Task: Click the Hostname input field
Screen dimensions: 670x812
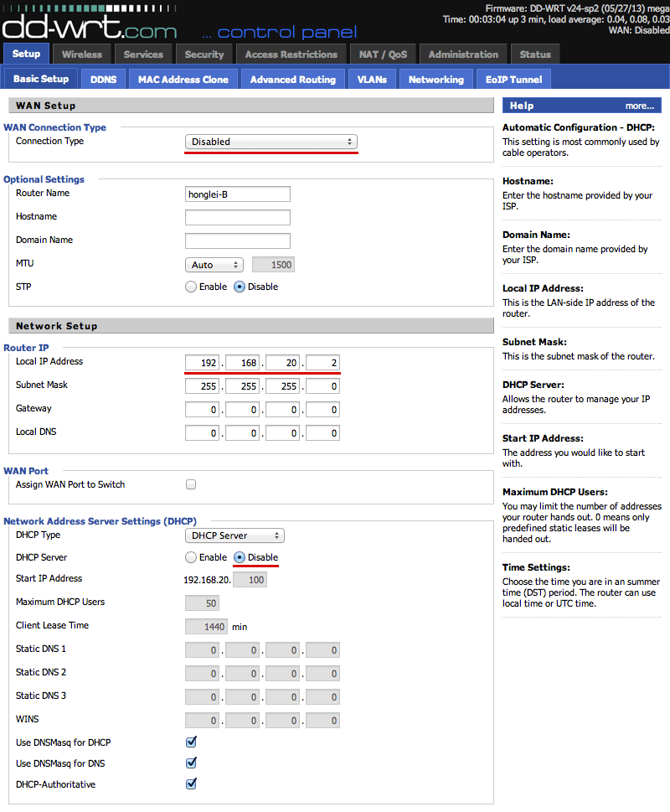Action: pos(238,218)
